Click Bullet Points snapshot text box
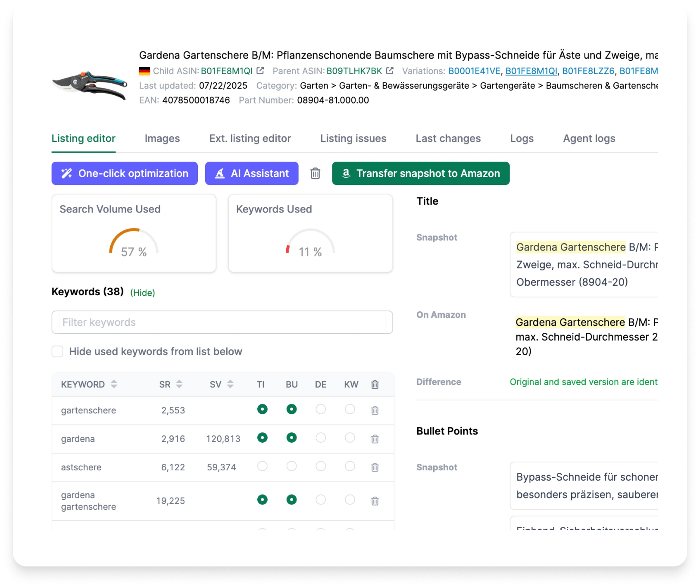The height and width of the screenshot is (588, 700). [x=584, y=486]
